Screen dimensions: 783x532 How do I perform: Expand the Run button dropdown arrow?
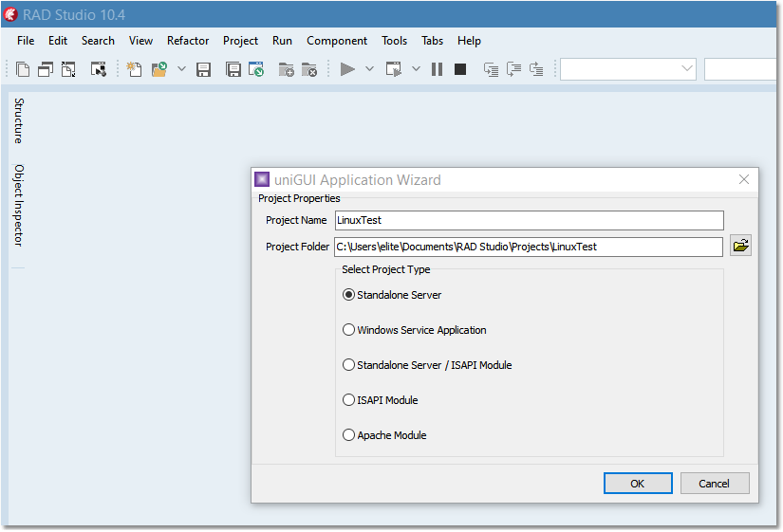point(369,69)
